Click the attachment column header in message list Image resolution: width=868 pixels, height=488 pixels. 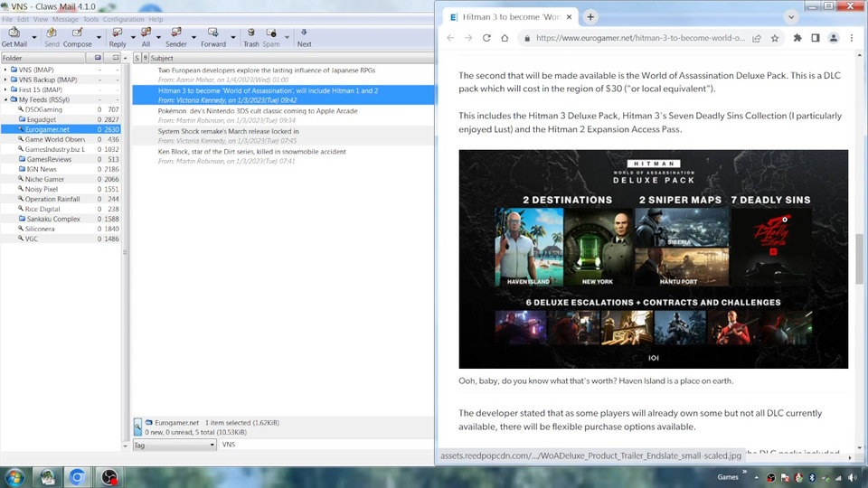click(145, 58)
